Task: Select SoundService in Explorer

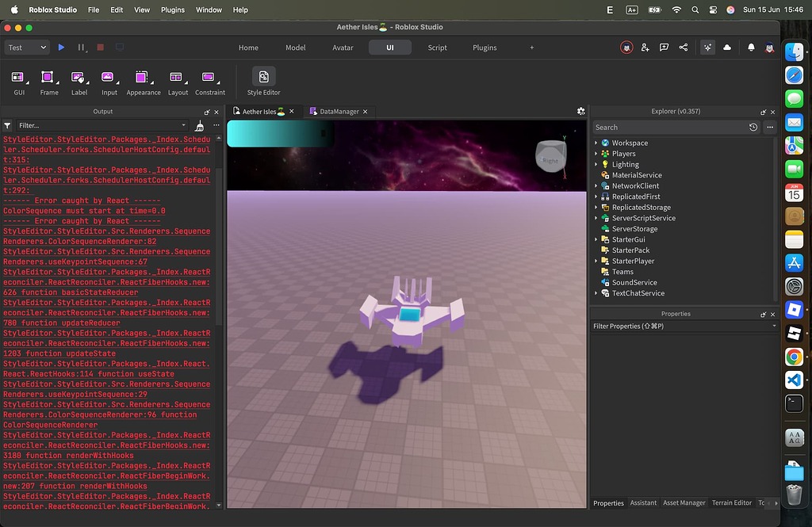Action: click(x=634, y=282)
